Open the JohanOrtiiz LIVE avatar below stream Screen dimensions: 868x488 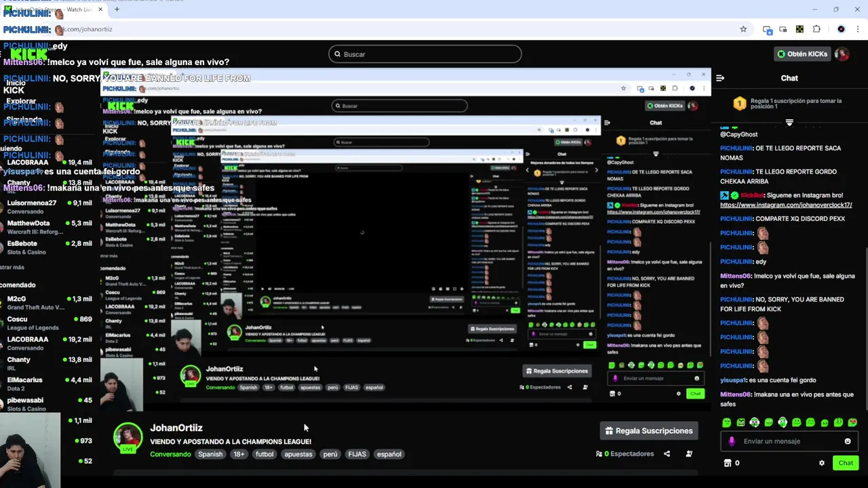(127, 438)
